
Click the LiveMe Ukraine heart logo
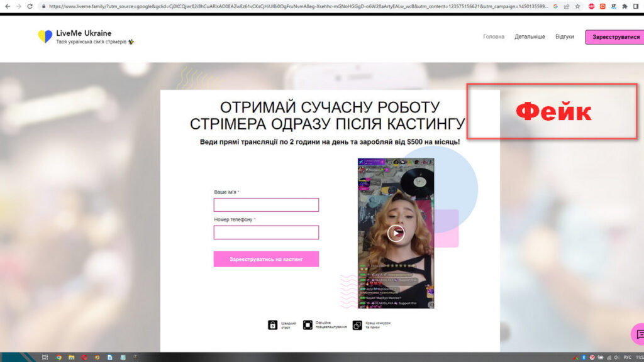click(x=45, y=36)
